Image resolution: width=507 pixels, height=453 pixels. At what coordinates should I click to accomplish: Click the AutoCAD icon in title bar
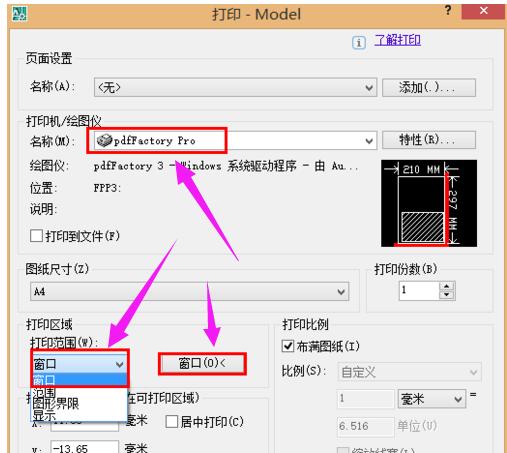click(19, 14)
